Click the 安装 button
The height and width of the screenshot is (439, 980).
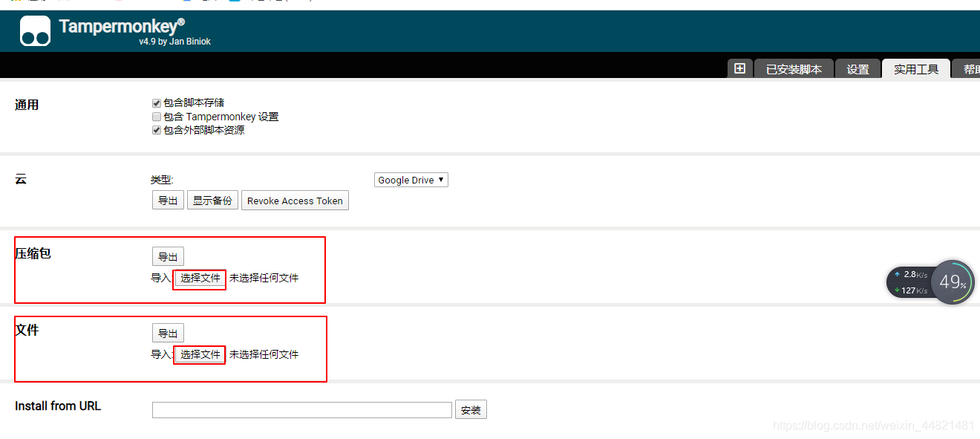point(471,410)
